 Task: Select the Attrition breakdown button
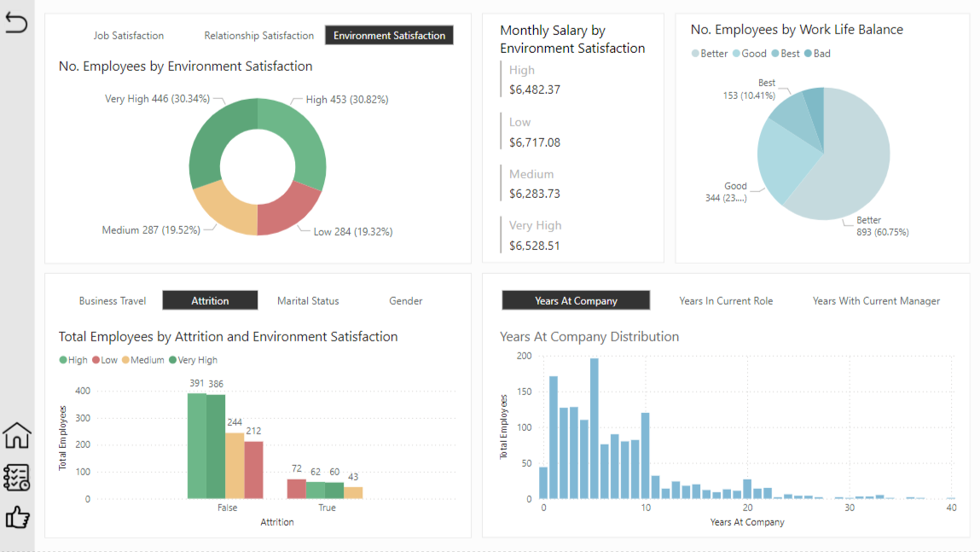210,301
